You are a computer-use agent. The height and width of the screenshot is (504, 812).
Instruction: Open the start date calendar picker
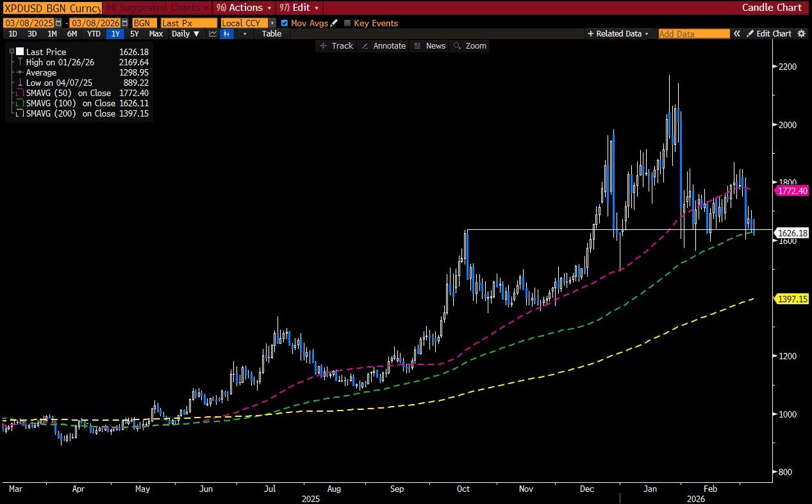(x=58, y=23)
